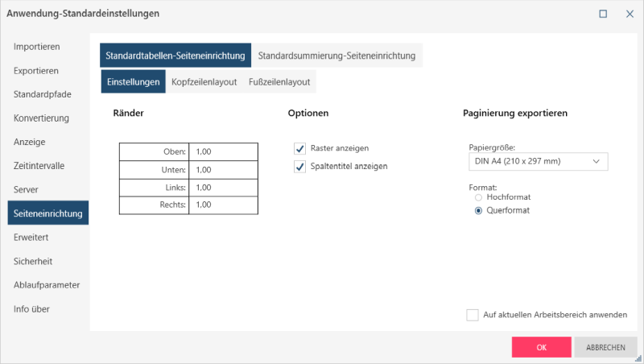Select Seiteneinrichtung in the sidebar

pos(48,213)
